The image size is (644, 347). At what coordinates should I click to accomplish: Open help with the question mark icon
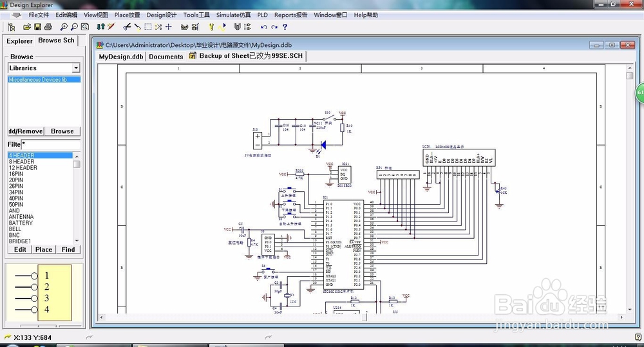pos(285,27)
